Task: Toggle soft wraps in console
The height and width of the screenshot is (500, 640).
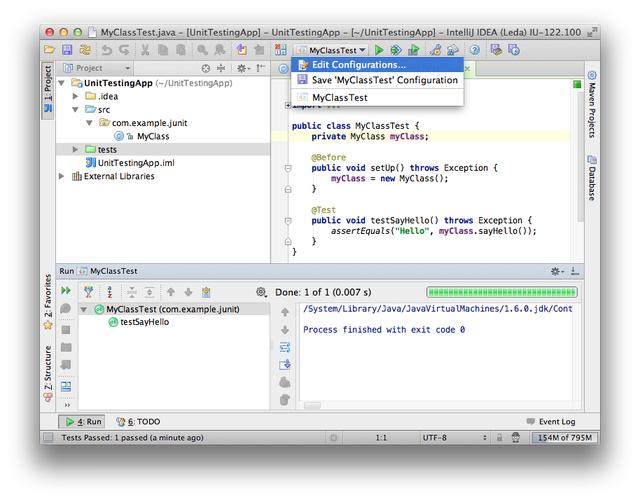Action: click(285, 347)
